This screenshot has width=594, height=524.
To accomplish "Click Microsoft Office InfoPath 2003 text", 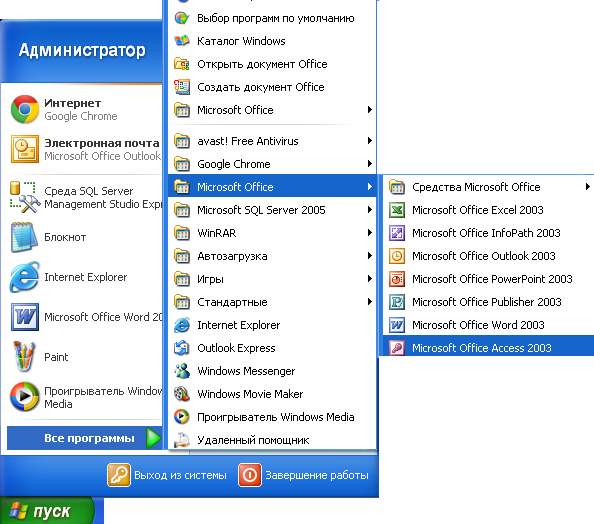I will click(486, 233).
